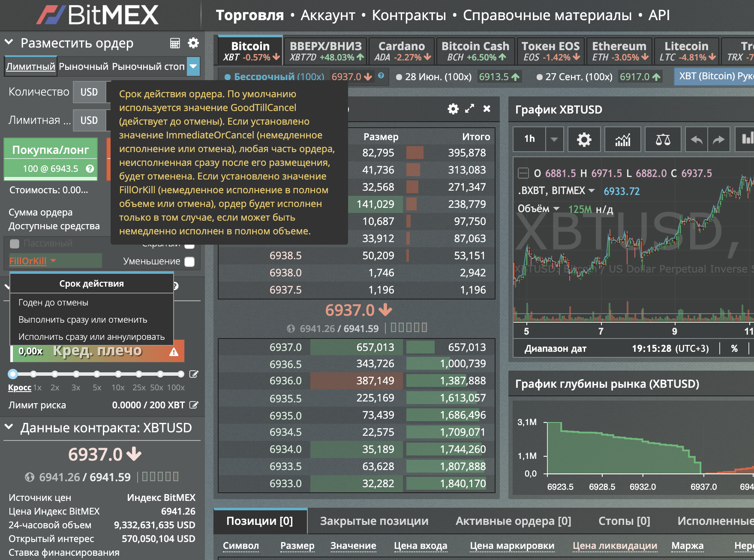Open the Аккаунт menu
The width and height of the screenshot is (754, 560).
[328, 15]
